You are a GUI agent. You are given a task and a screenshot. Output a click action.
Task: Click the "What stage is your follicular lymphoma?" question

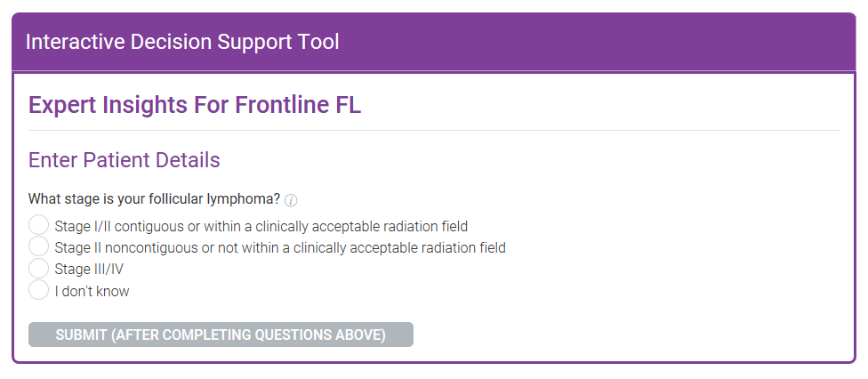(x=154, y=198)
